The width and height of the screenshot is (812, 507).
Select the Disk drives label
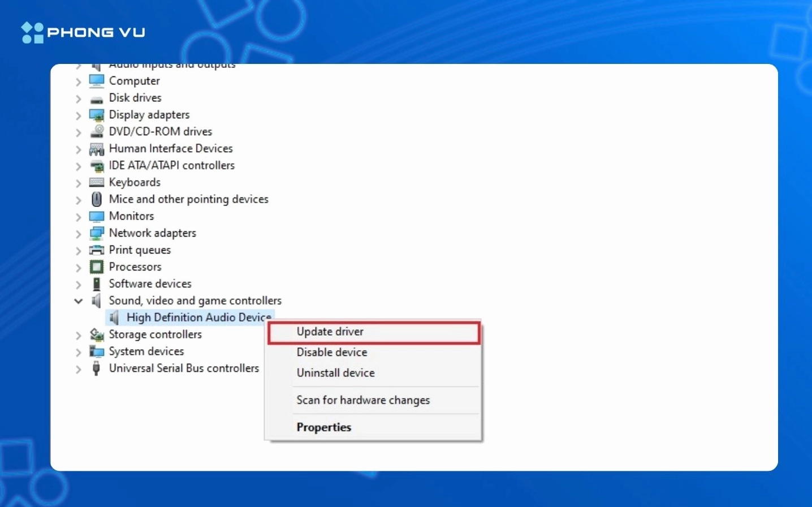click(x=135, y=97)
